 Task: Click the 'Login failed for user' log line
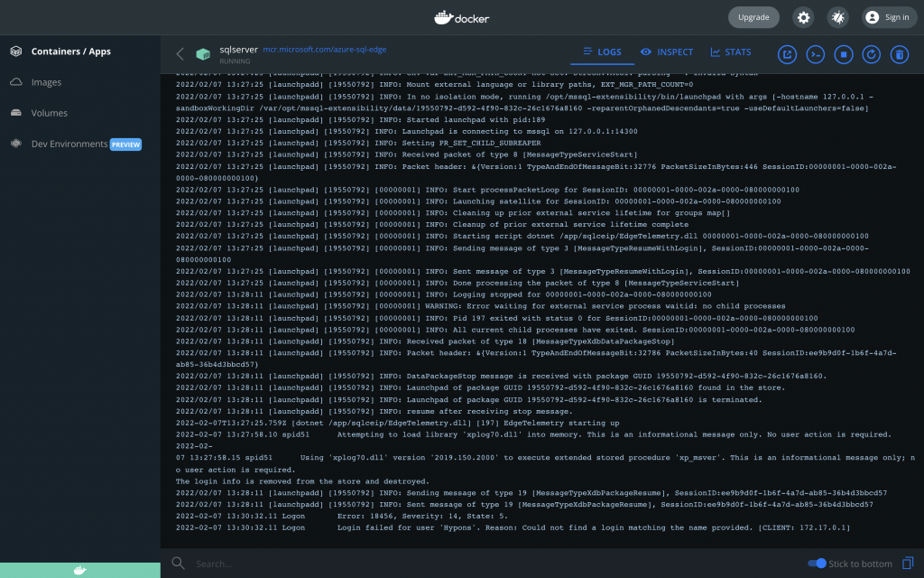[x=513, y=527]
